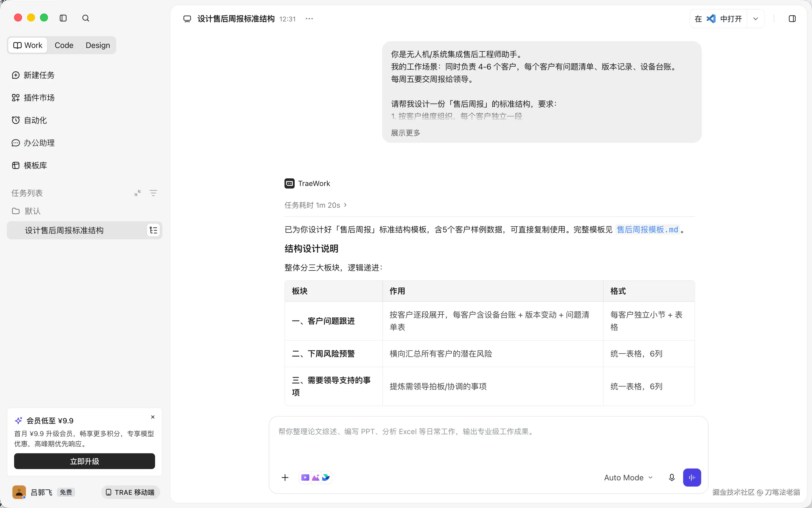Collapse the task list with arrows icon
The height and width of the screenshot is (508, 812).
[138, 193]
